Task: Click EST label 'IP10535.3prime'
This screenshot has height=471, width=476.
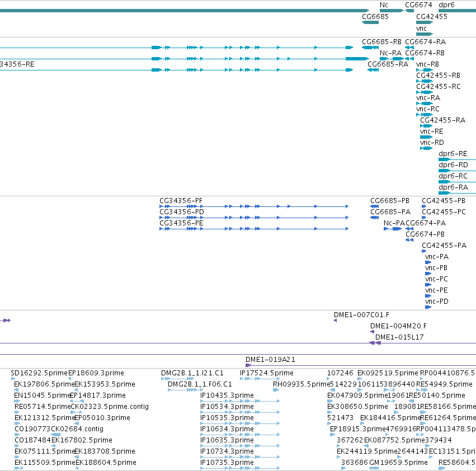Action: pyautogui.click(x=227, y=418)
